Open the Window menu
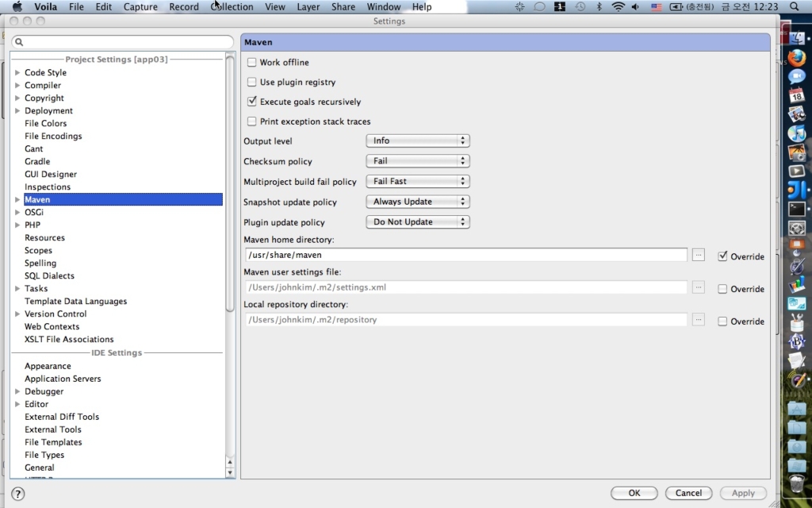 point(384,6)
